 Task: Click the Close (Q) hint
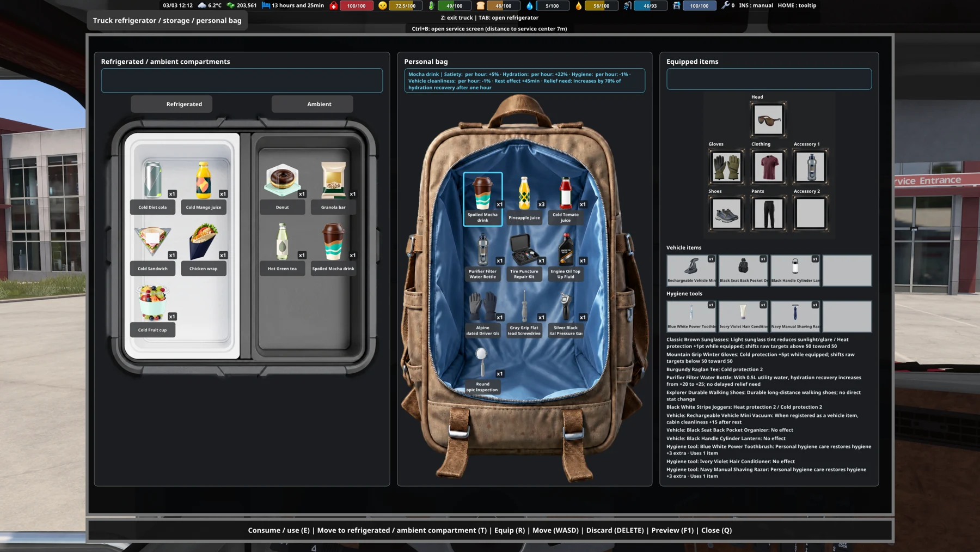pyautogui.click(x=716, y=530)
